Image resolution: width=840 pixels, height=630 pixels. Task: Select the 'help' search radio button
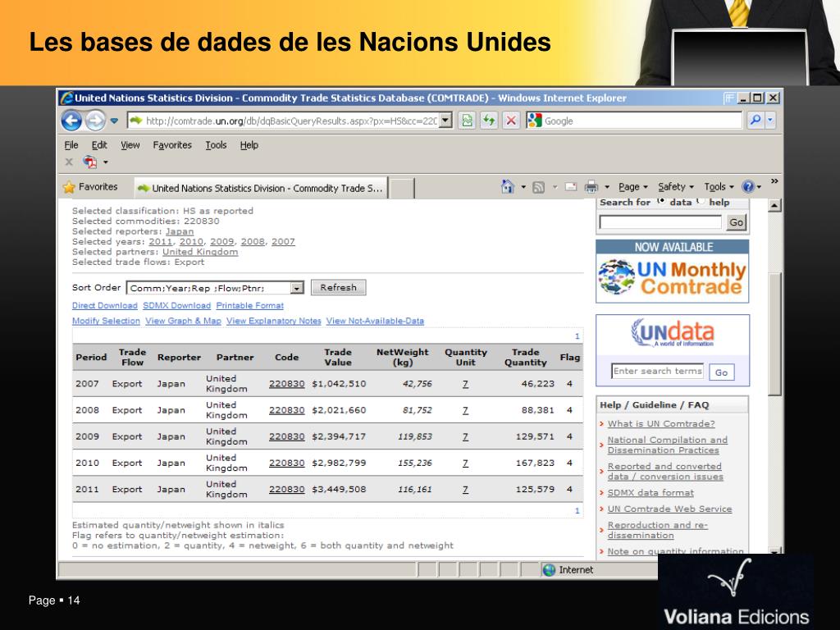tap(701, 201)
